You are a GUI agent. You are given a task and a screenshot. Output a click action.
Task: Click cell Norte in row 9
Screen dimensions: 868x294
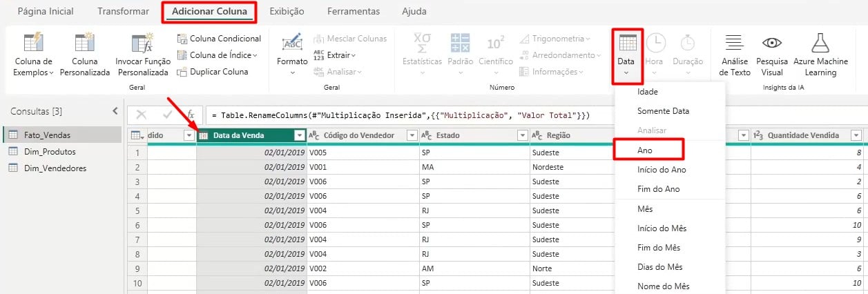(572, 268)
